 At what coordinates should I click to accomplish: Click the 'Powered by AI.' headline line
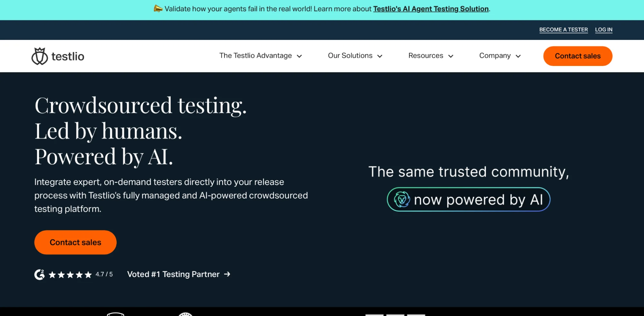tap(104, 157)
